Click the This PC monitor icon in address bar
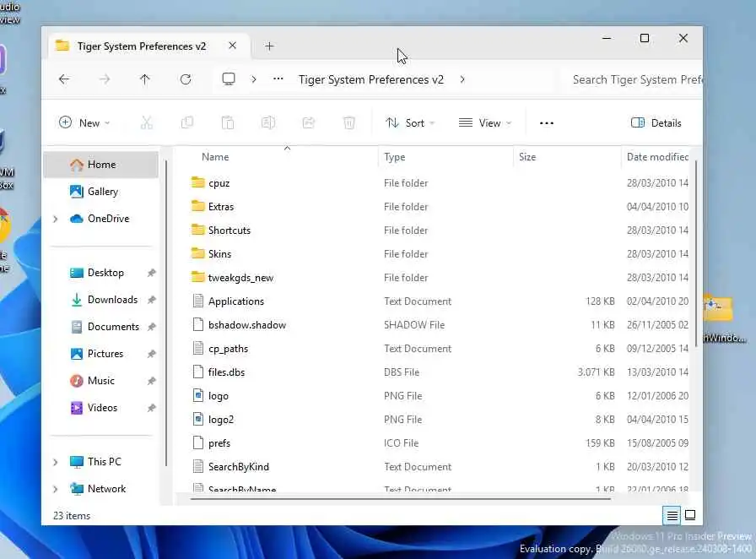 [x=229, y=79]
